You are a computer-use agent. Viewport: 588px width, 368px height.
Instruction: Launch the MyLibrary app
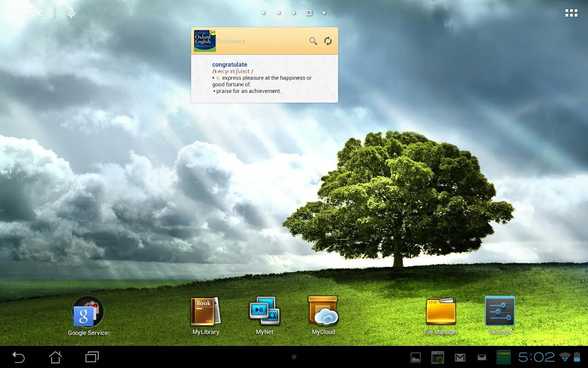tap(206, 316)
